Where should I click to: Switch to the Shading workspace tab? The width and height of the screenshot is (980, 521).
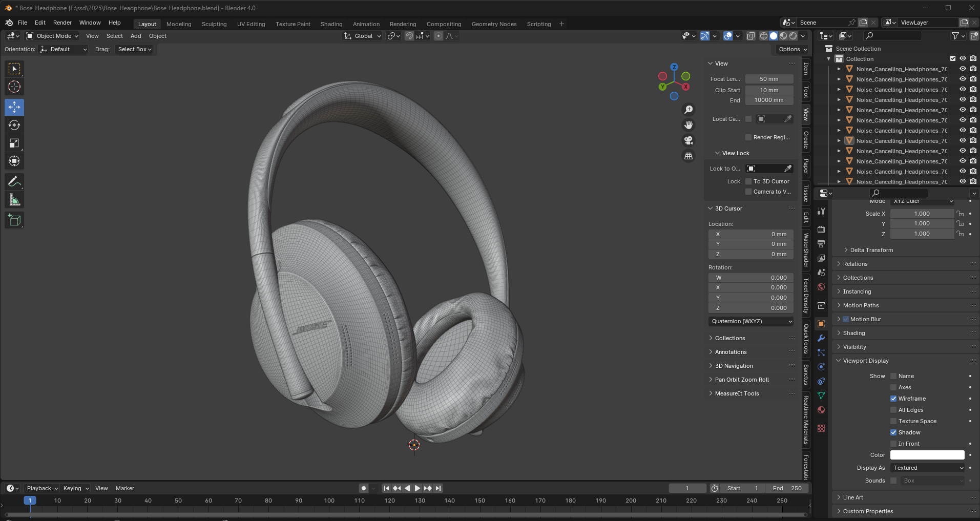331,24
